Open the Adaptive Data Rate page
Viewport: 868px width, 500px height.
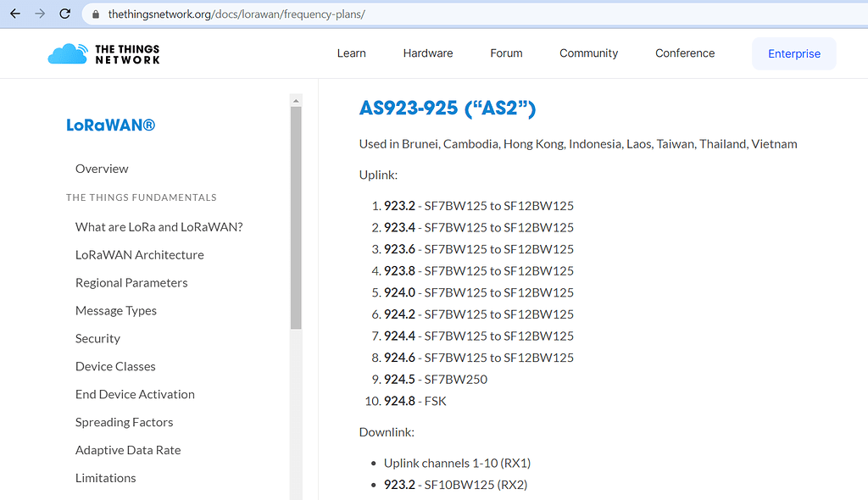(x=127, y=449)
